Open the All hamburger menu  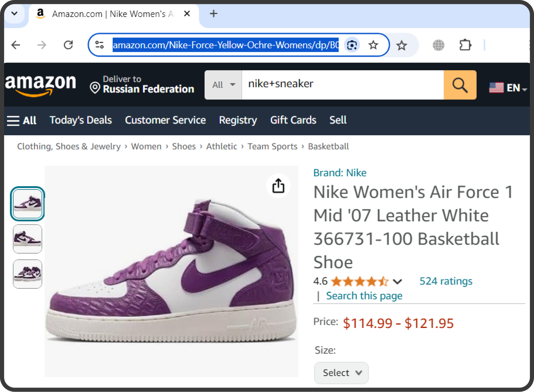(21, 120)
